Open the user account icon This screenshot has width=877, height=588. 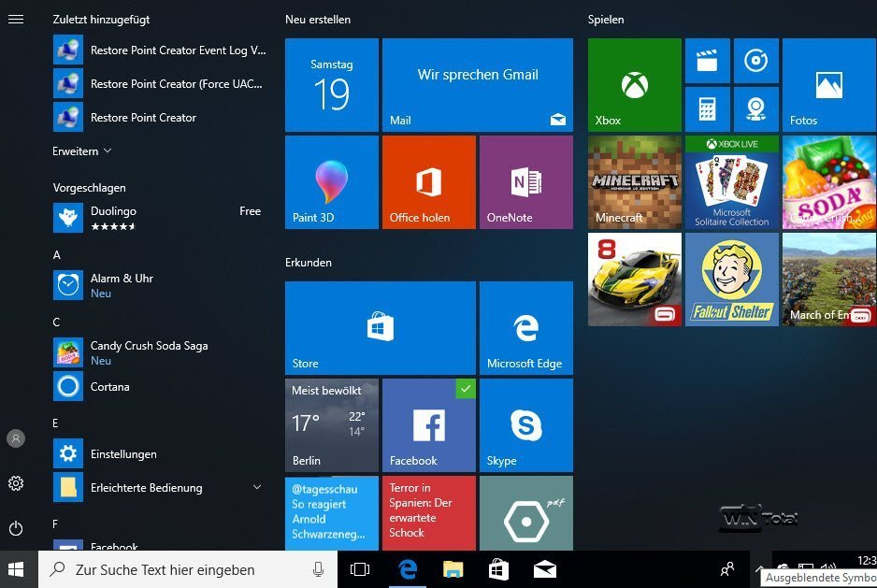(x=16, y=438)
